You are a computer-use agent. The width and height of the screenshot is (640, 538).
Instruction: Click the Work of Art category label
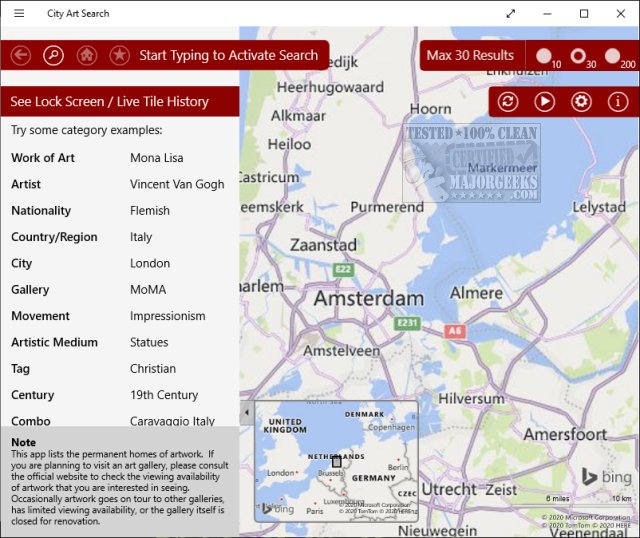pos(43,158)
